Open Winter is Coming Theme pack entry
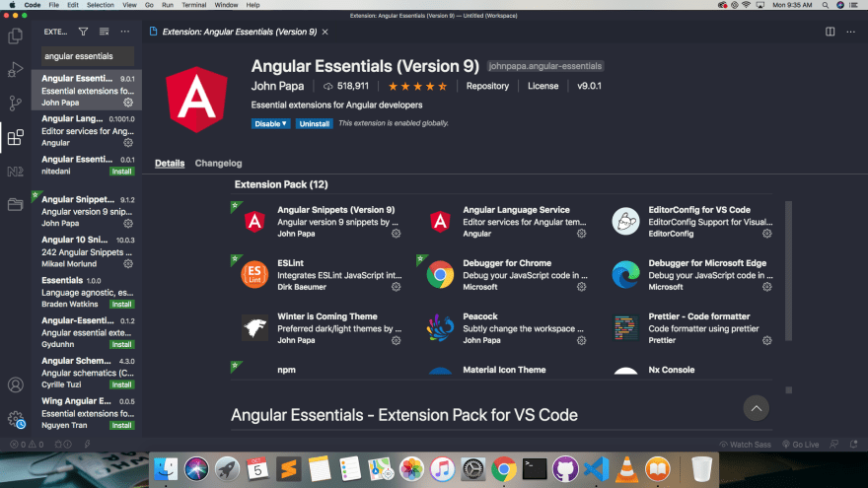This screenshot has width=868, height=488. coord(322,327)
